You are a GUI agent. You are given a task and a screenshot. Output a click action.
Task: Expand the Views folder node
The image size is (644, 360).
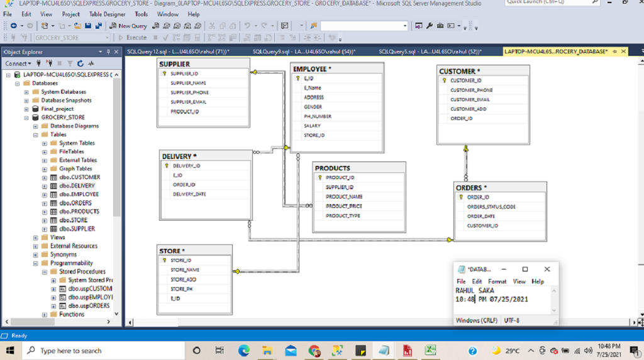(35, 237)
